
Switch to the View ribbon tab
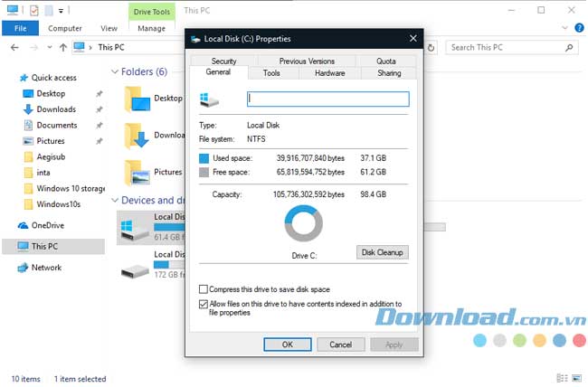click(109, 28)
